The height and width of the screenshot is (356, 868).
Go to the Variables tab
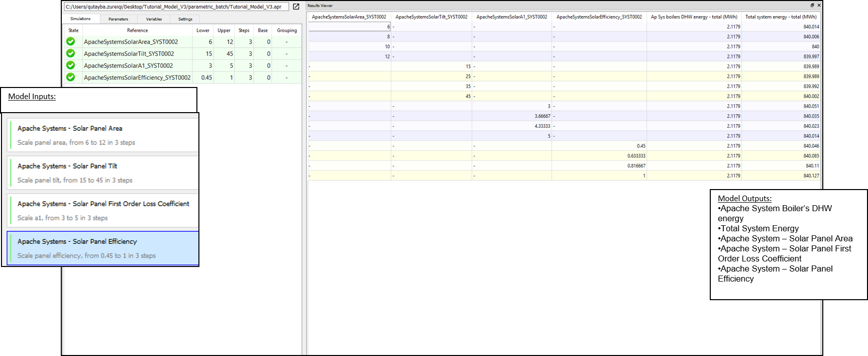tap(154, 19)
